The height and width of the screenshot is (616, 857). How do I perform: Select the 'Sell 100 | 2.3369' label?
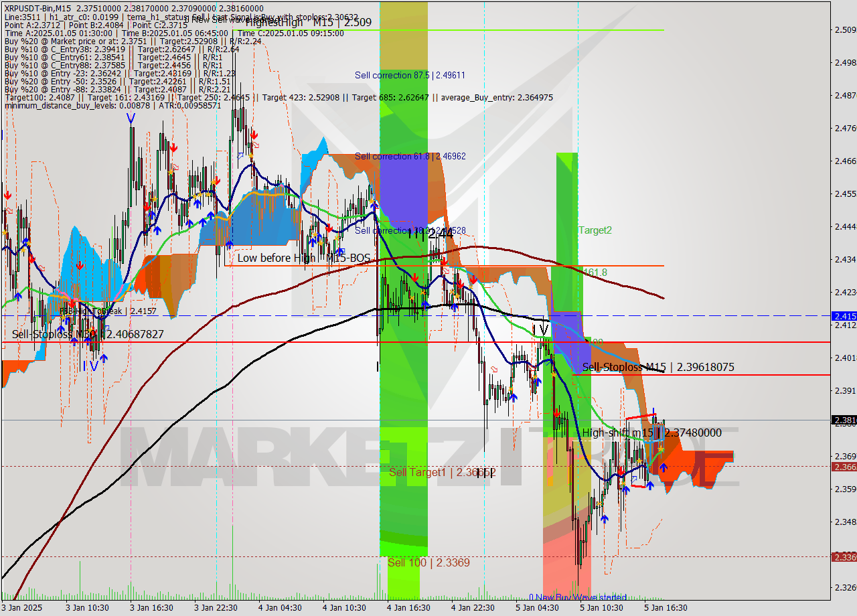(428, 562)
